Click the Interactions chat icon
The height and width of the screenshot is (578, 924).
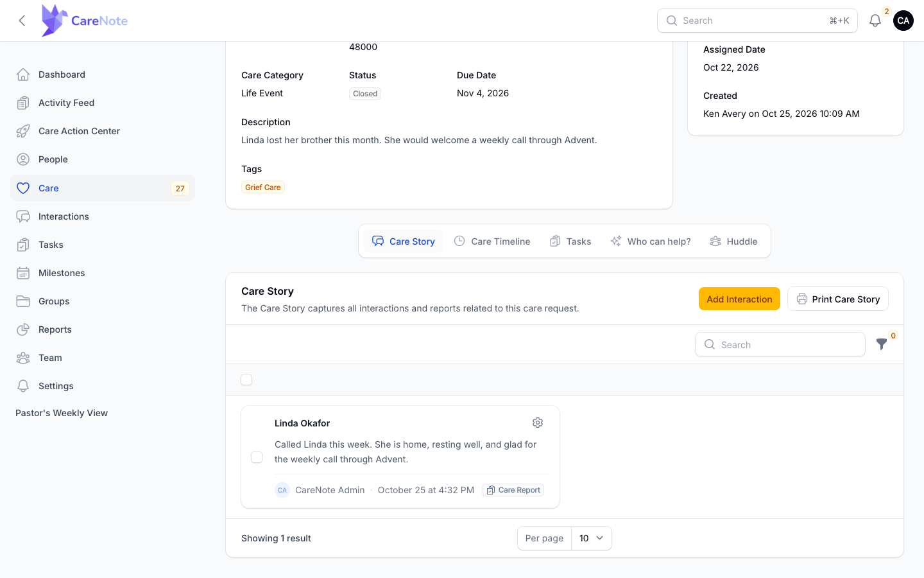coord(23,216)
